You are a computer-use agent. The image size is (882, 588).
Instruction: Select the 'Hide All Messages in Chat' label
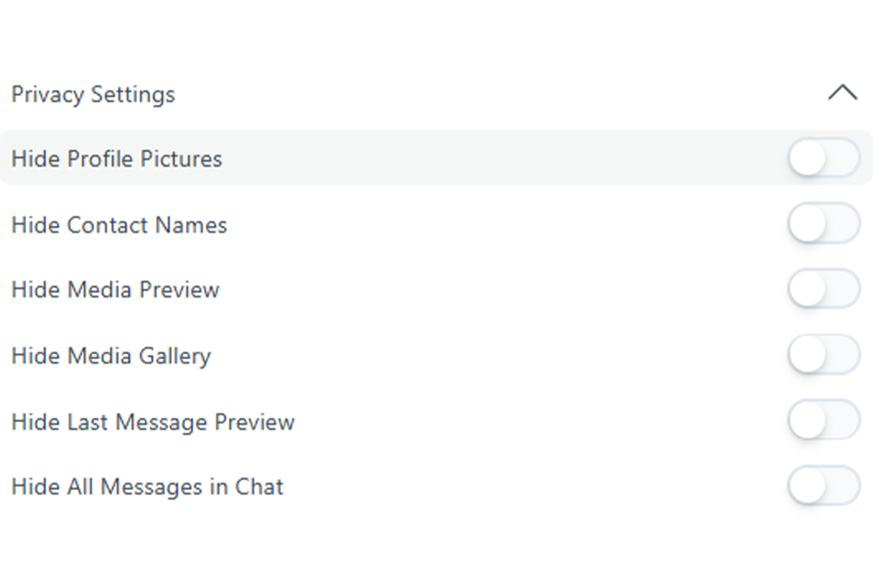tap(147, 487)
